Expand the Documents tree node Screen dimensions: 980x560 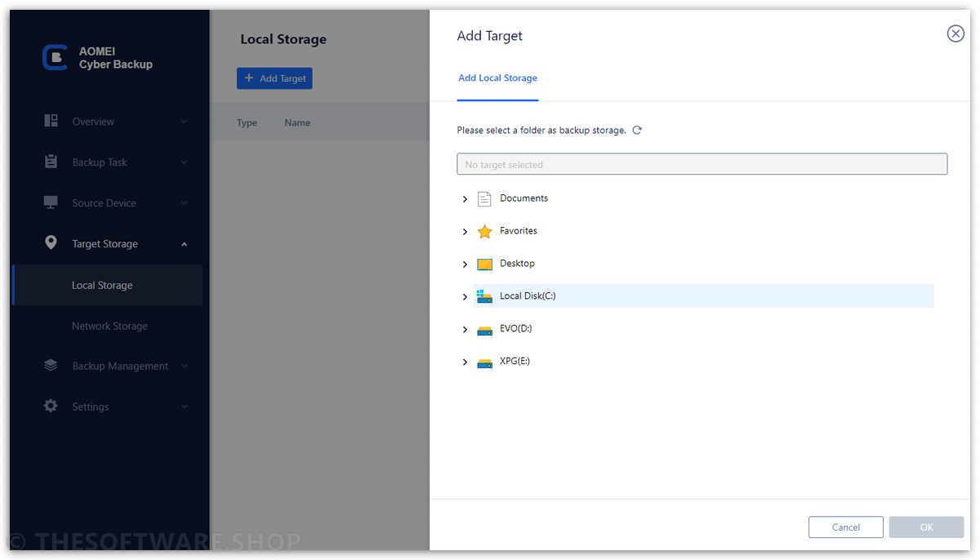(465, 199)
